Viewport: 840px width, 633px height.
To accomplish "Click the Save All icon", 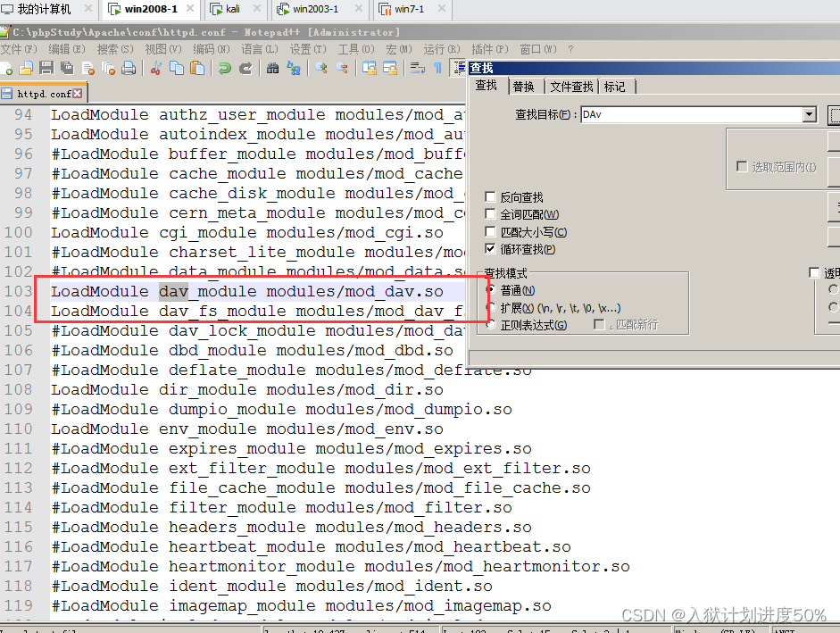I will (68, 68).
